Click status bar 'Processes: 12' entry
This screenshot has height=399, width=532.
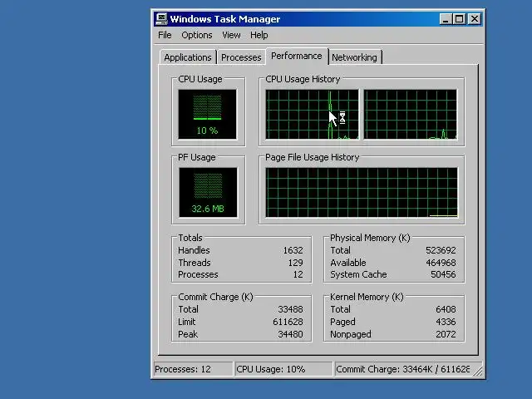[x=194, y=369]
